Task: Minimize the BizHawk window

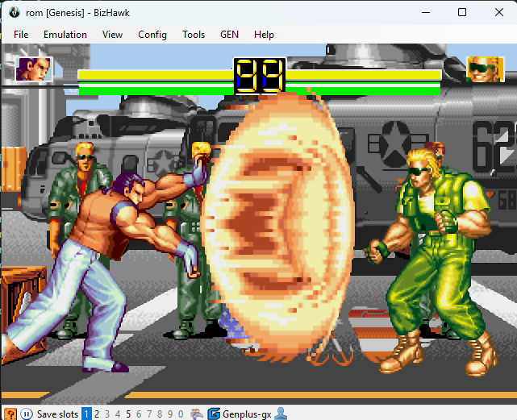Action: [426, 13]
